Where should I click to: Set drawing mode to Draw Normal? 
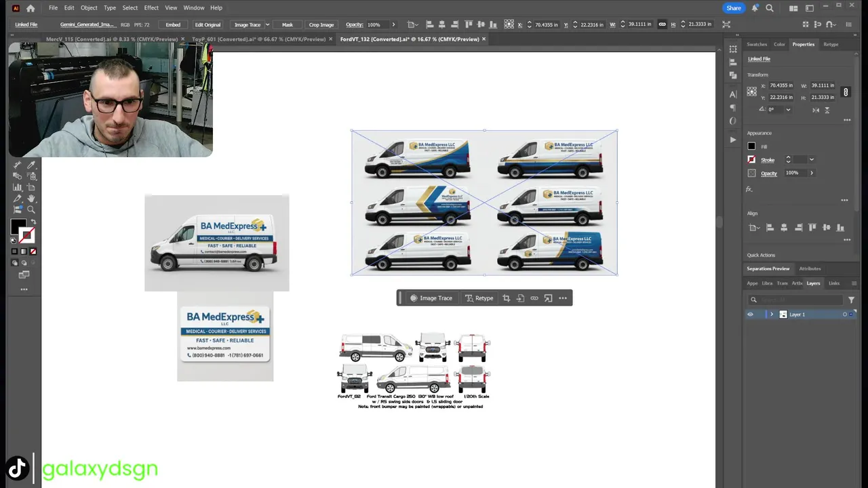coord(14,263)
